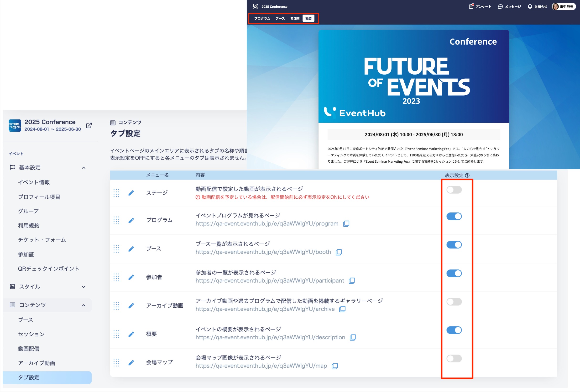This screenshot has height=392, width=580.
Task: Open QRチェックインポイント in sidebar
Action: point(49,269)
